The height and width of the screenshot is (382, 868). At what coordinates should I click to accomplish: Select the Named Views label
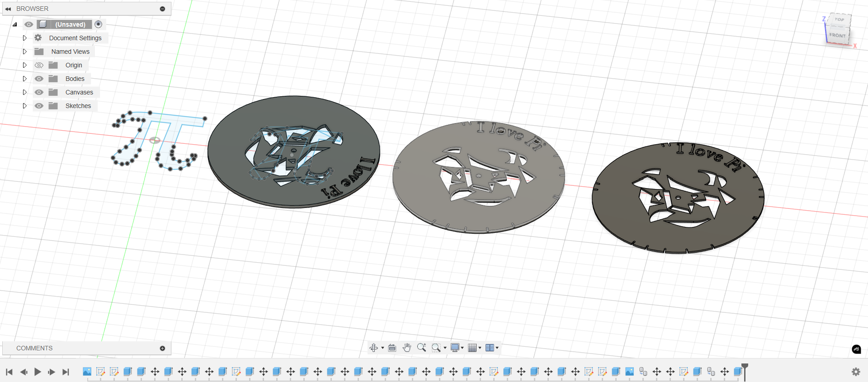coord(71,52)
